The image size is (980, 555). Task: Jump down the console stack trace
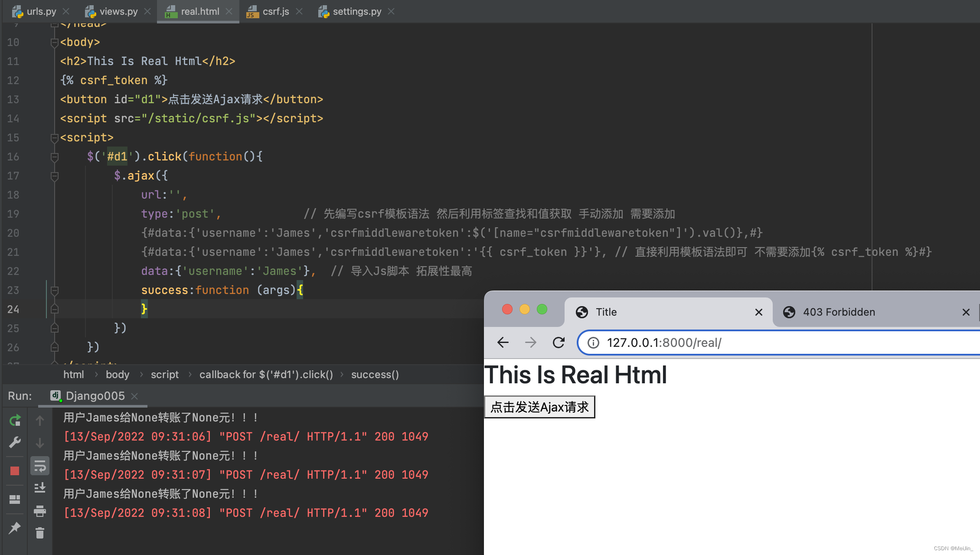pyautogui.click(x=40, y=443)
